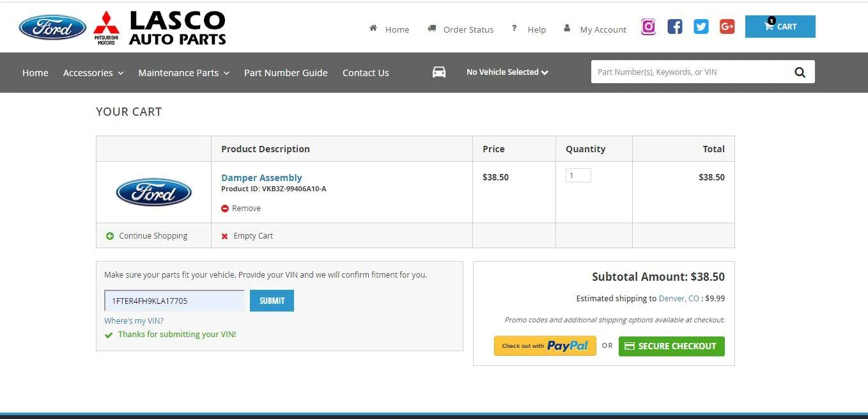This screenshot has width=868, height=419.
Task: Open the Damper Assembly product link
Action: 261,178
